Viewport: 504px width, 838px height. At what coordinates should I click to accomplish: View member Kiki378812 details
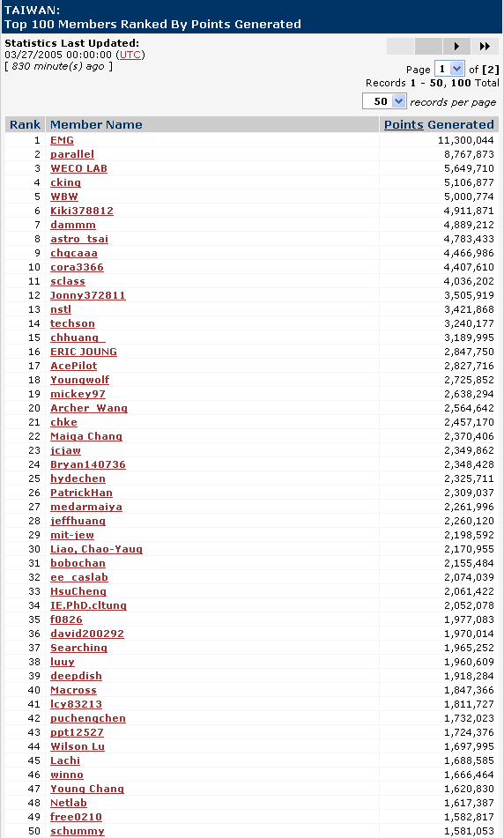[x=82, y=211]
